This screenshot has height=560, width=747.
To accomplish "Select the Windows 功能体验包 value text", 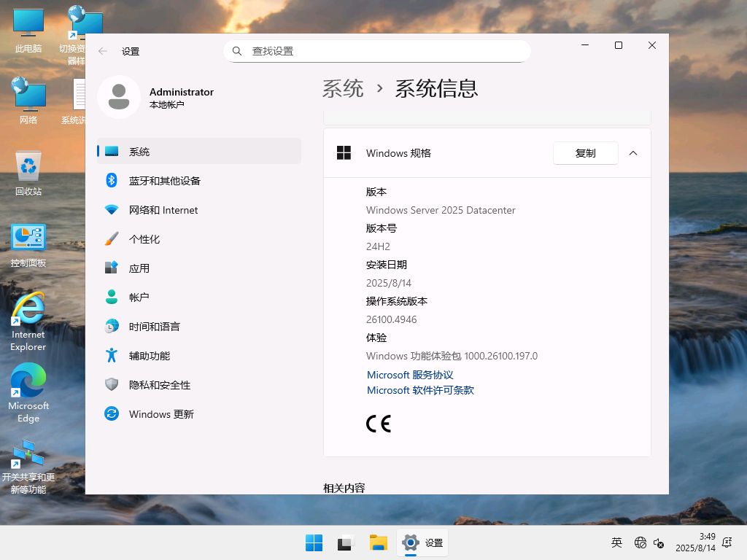I will (452, 356).
